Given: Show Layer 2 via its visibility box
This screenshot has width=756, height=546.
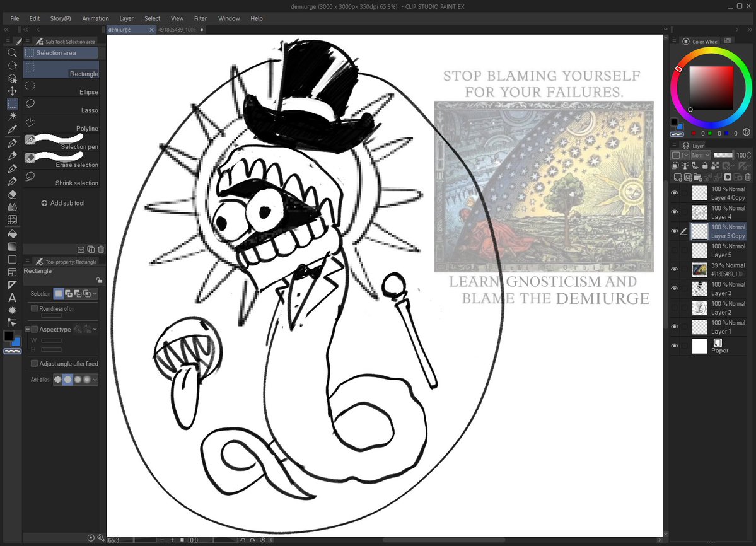Looking at the screenshot, I should [675, 308].
